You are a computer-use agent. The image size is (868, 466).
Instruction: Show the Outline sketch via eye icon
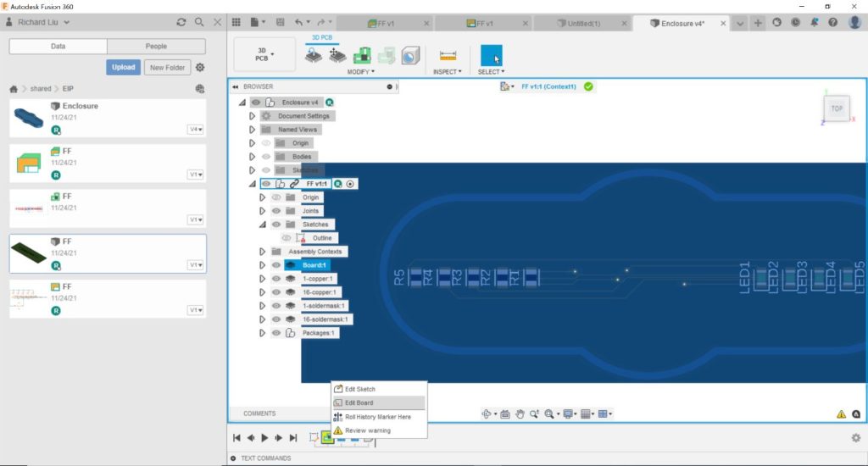coord(287,238)
